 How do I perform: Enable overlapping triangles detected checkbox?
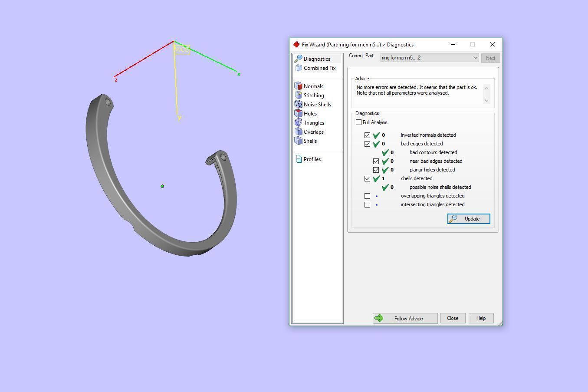tap(367, 196)
